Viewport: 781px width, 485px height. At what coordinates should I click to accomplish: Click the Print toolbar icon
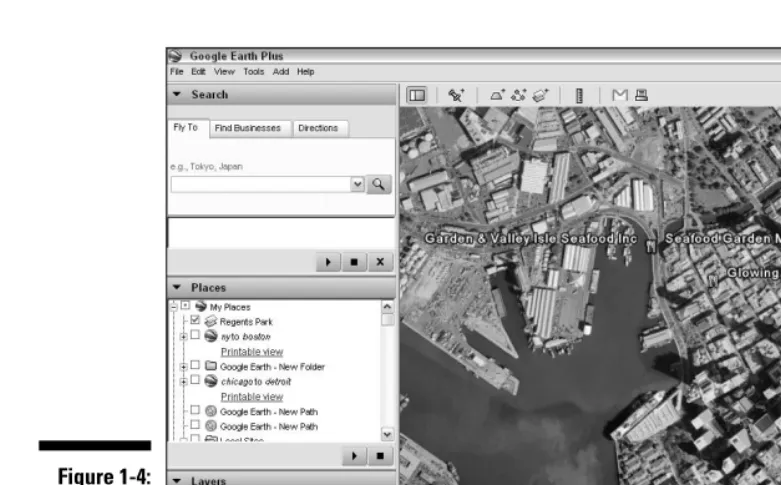coord(642,95)
